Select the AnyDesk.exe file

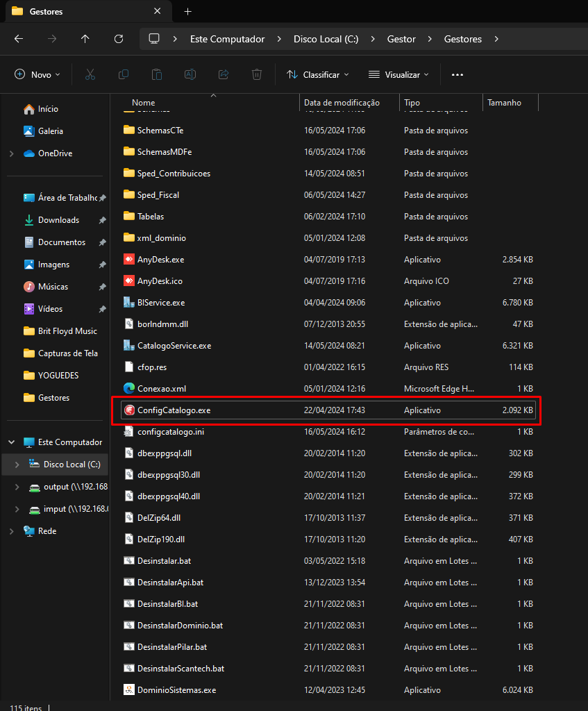pos(160,260)
